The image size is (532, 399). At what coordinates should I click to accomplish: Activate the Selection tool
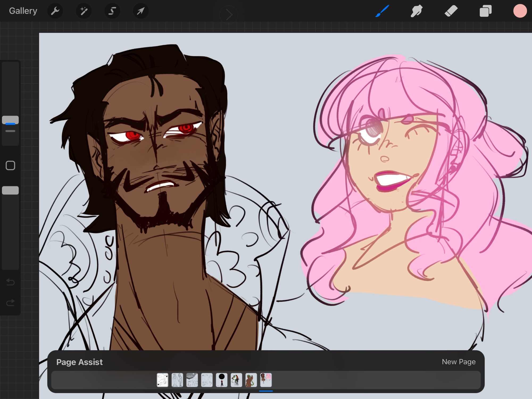click(x=112, y=11)
